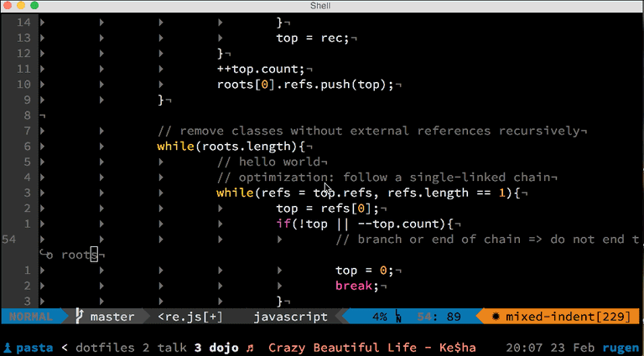Click the '// hello world' comment
This screenshot has height=356, width=644.
268,162
